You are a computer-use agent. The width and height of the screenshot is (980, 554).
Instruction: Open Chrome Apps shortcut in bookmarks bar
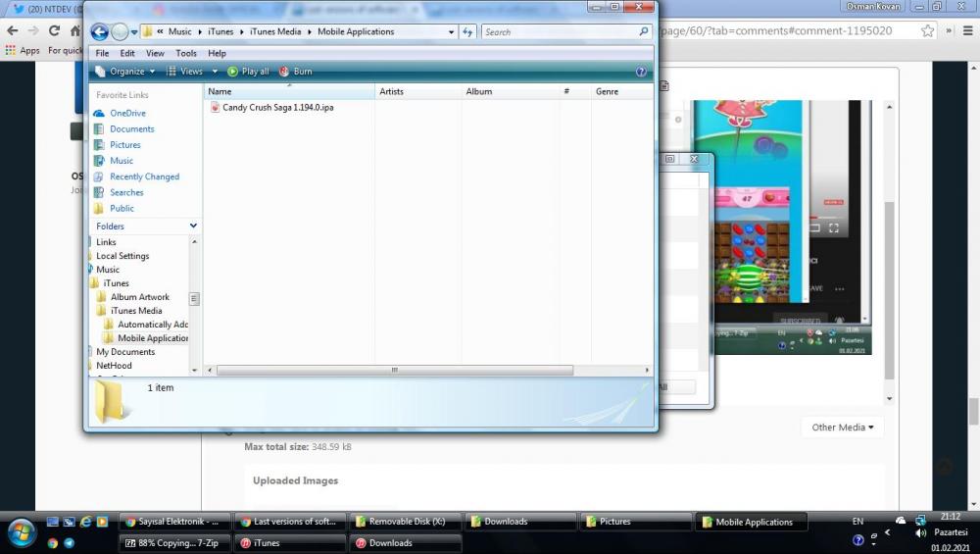point(23,51)
